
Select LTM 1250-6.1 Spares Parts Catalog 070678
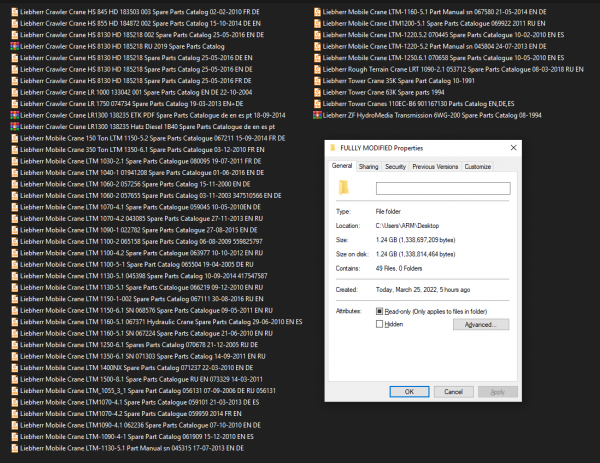click(135, 345)
